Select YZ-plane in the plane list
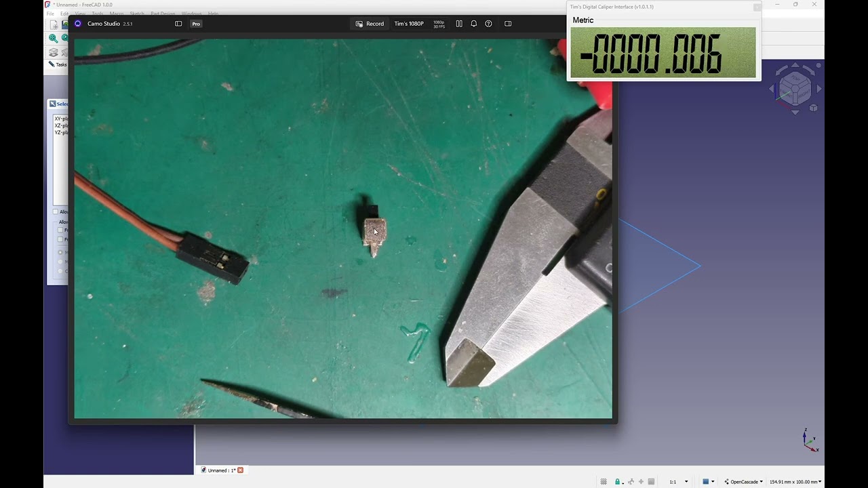This screenshot has height=488, width=868. tap(61, 132)
